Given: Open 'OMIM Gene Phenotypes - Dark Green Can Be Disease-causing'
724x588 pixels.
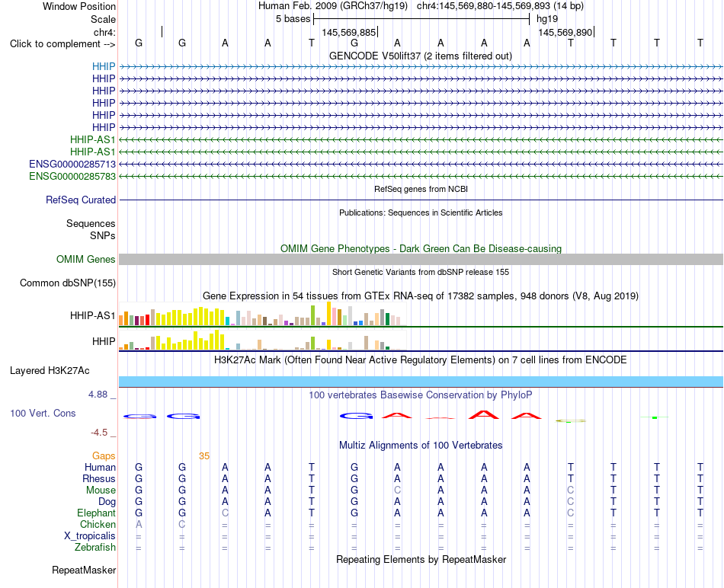Looking at the screenshot, I should (421, 248).
